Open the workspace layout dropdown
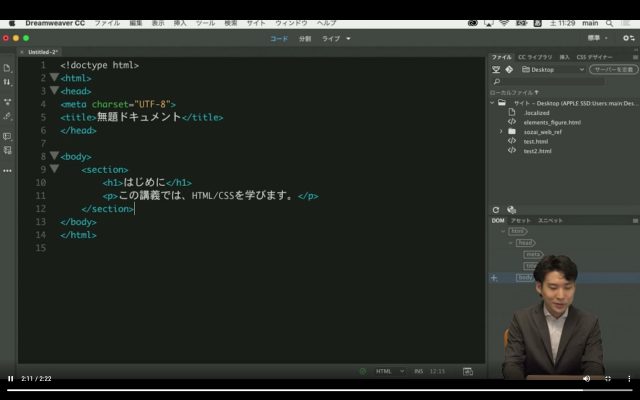 pos(598,38)
